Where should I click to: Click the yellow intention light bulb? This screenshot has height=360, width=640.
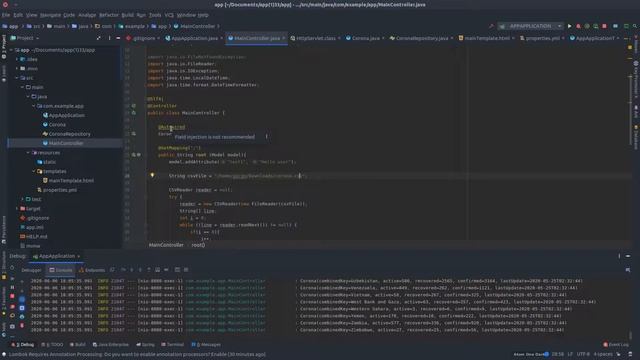(x=152, y=175)
